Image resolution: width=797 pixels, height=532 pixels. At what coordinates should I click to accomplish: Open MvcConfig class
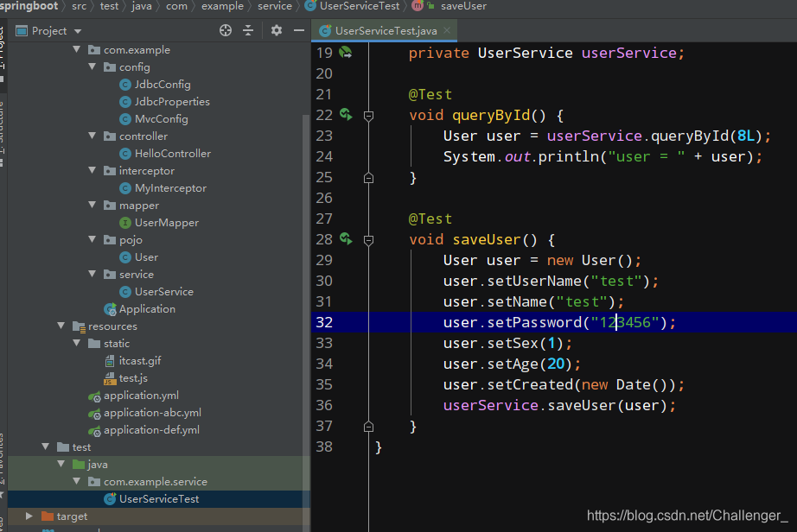(x=154, y=119)
